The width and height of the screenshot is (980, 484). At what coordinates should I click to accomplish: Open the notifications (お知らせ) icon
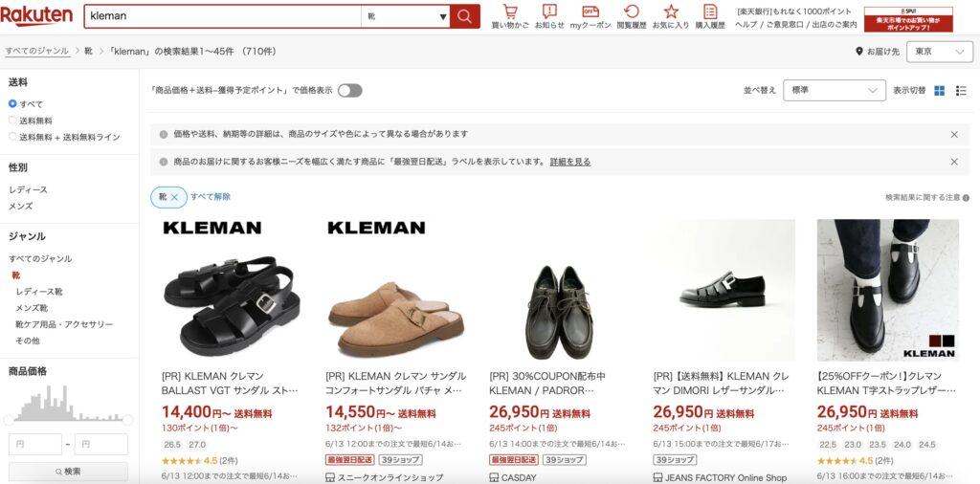549,11
